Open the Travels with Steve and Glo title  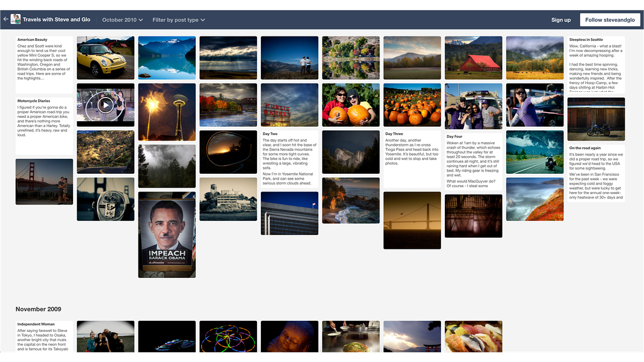[x=56, y=20]
